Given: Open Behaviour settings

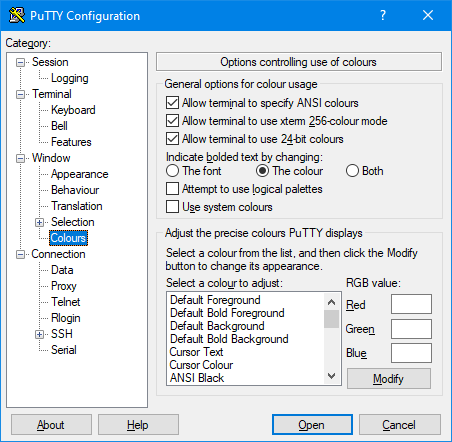Looking at the screenshot, I should pyautogui.click(x=75, y=190).
